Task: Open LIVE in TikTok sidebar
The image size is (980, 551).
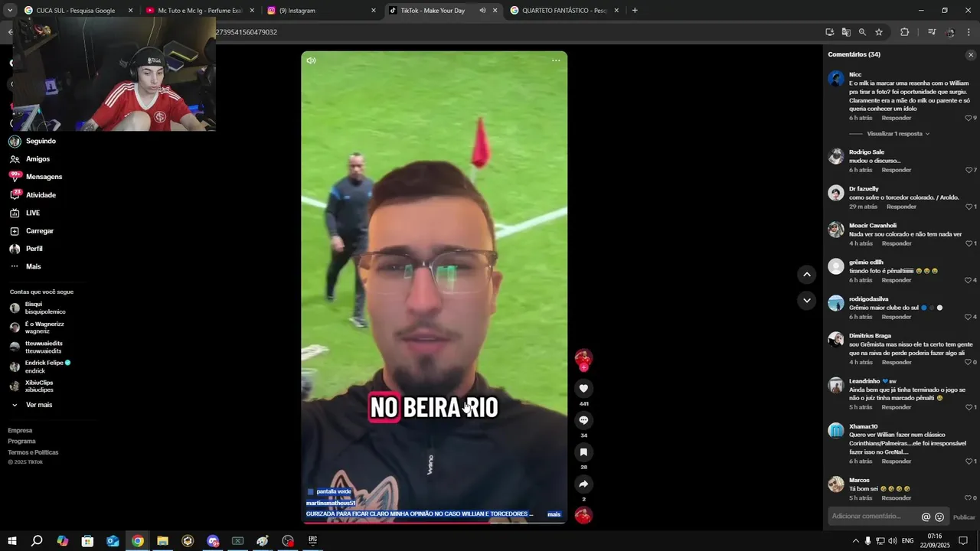Action: pos(32,213)
